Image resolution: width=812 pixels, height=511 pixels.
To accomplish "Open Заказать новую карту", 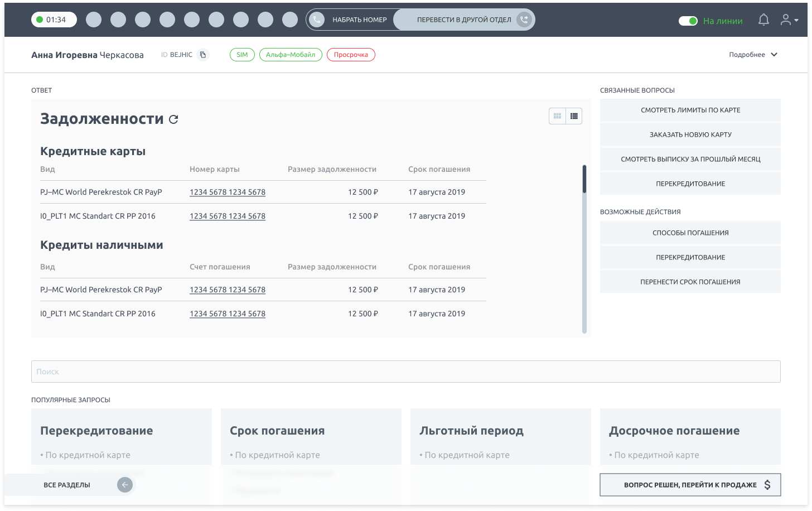I will (690, 134).
